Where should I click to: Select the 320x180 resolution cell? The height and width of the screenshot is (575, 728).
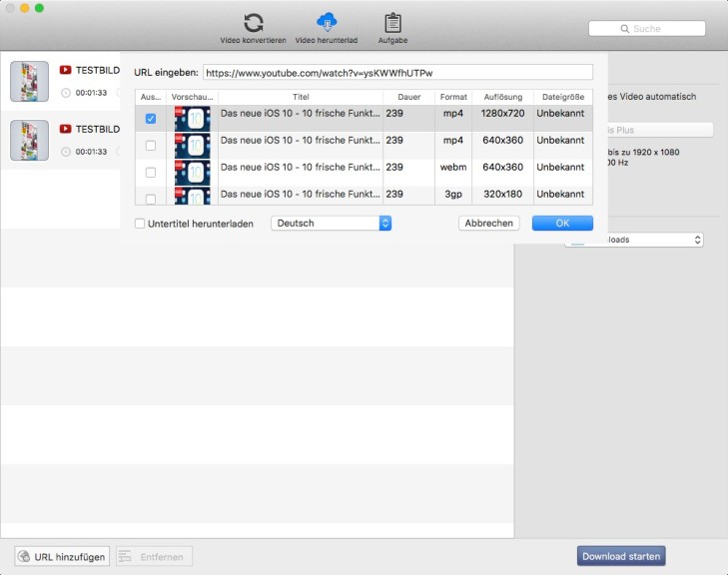503,194
